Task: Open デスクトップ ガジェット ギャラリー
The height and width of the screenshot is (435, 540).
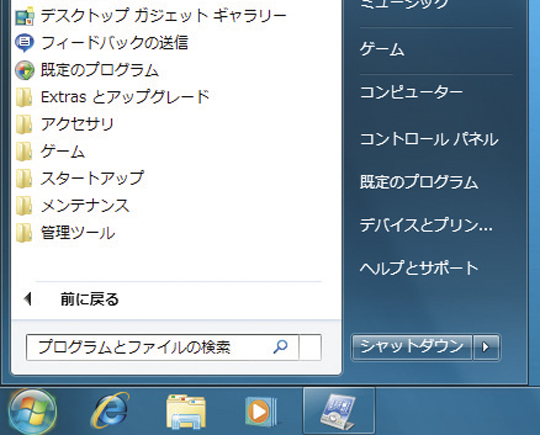Action: point(151,15)
